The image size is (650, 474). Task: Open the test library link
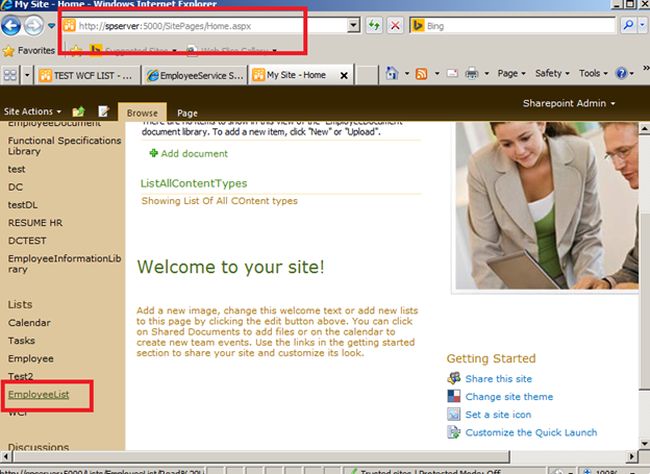(x=17, y=169)
